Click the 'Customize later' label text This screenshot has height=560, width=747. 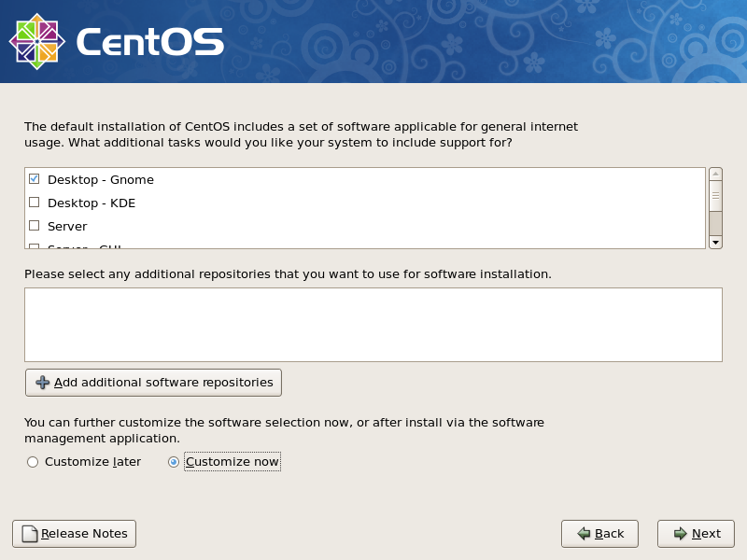pyautogui.click(x=92, y=462)
